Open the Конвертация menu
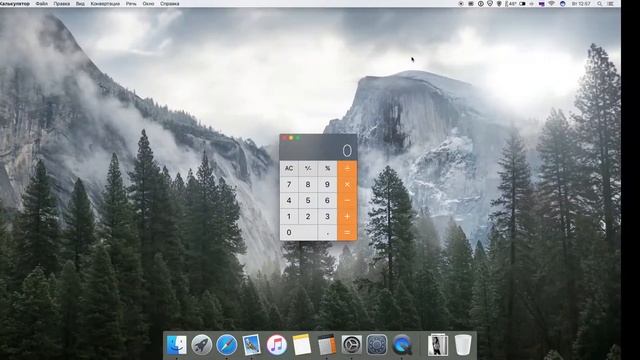This screenshot has width=640, height=360. click(x=105, y=4)
